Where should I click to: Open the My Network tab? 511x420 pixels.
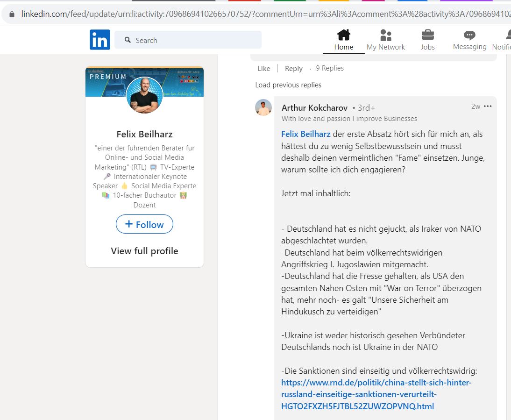coord(385,40)
